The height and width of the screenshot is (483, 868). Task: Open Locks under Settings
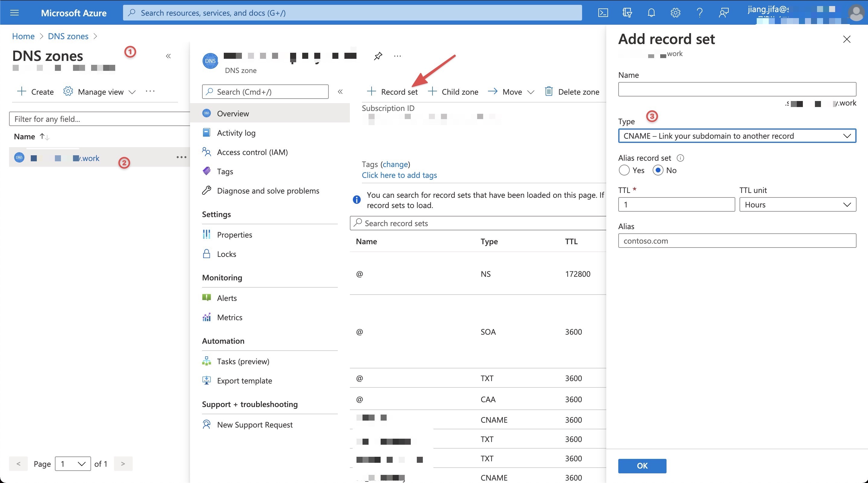[x=226, y=254]
